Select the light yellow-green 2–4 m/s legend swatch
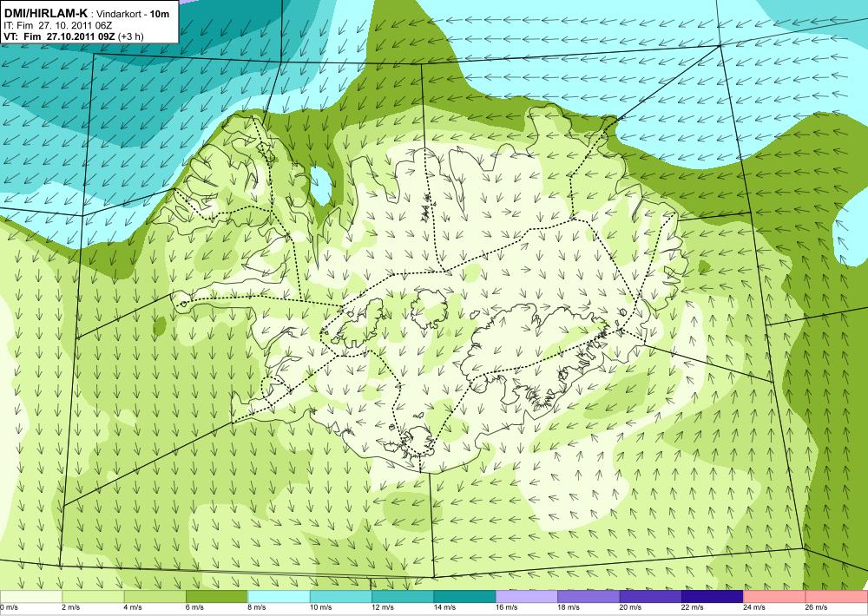This screenshot has height=616, width=868. pos(93,597)
